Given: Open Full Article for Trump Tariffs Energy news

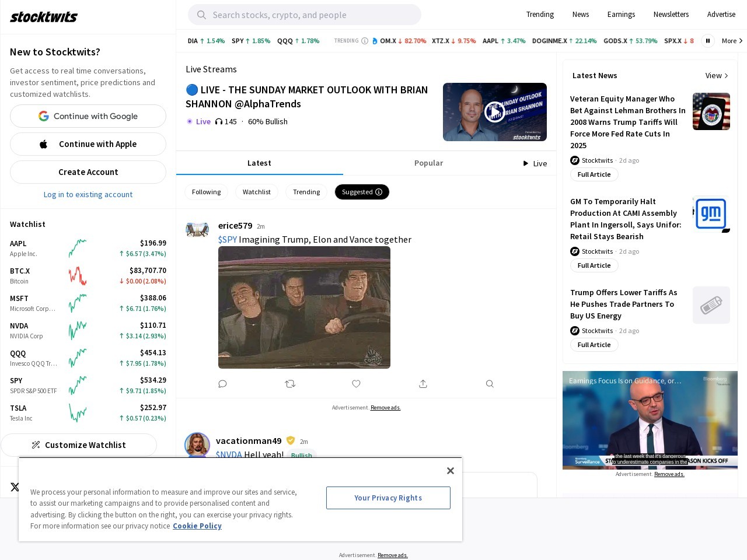Looking at the screenshot, I should (594, 345).
